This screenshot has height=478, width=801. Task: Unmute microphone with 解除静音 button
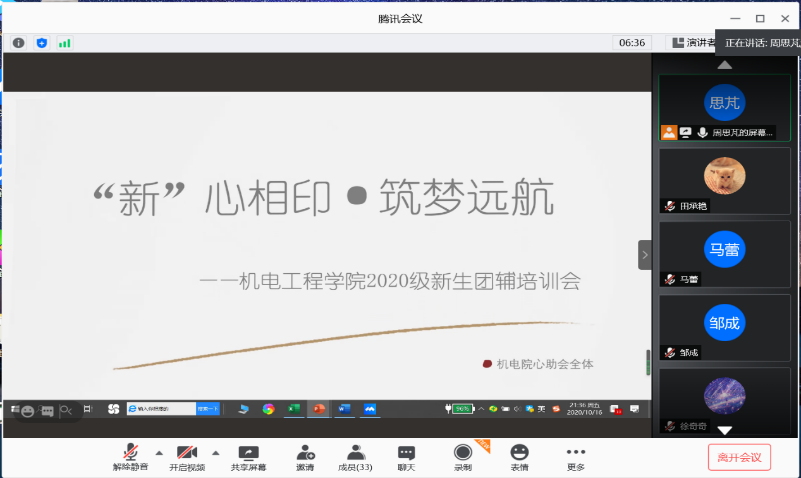tap(130, 457)
